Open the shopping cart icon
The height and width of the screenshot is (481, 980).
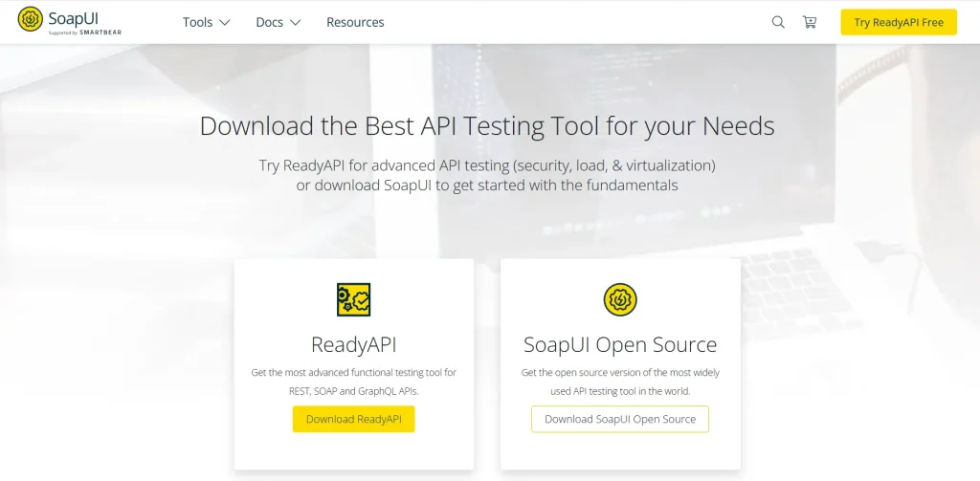[x=810, y=22]
